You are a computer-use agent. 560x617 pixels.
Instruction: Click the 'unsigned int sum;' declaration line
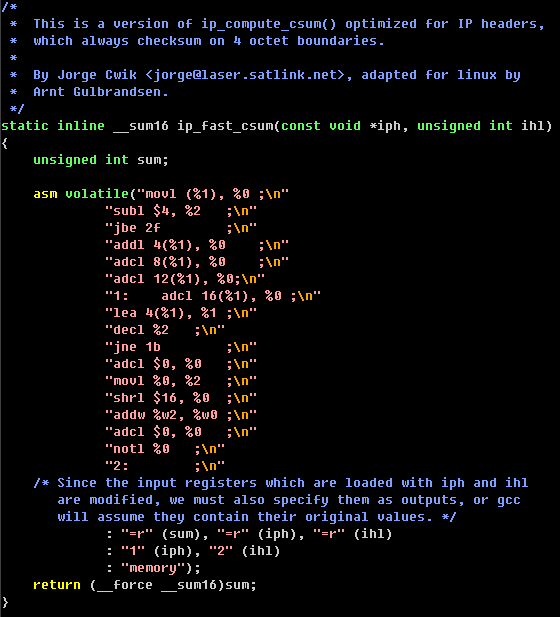click(101, 160)
